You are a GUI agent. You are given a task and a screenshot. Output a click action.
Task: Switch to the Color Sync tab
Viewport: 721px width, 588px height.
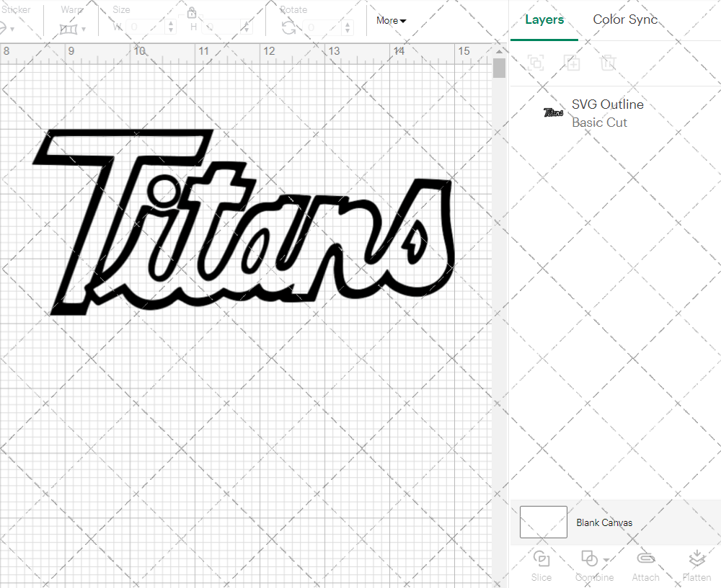coord(625,19)
